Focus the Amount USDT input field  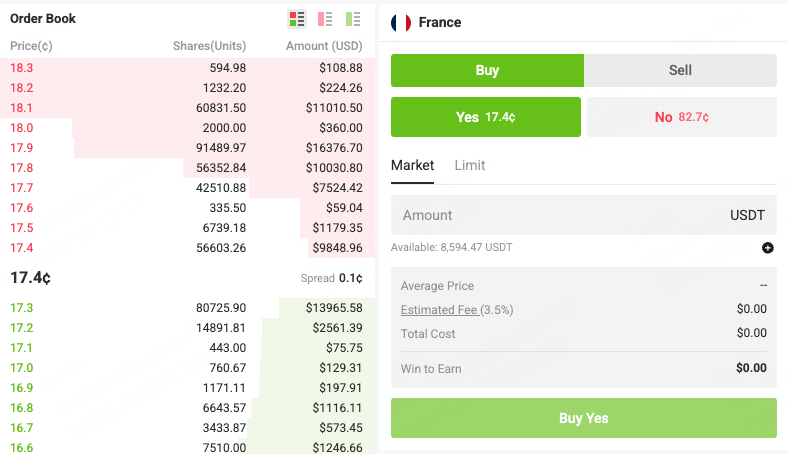click(583, 215)
